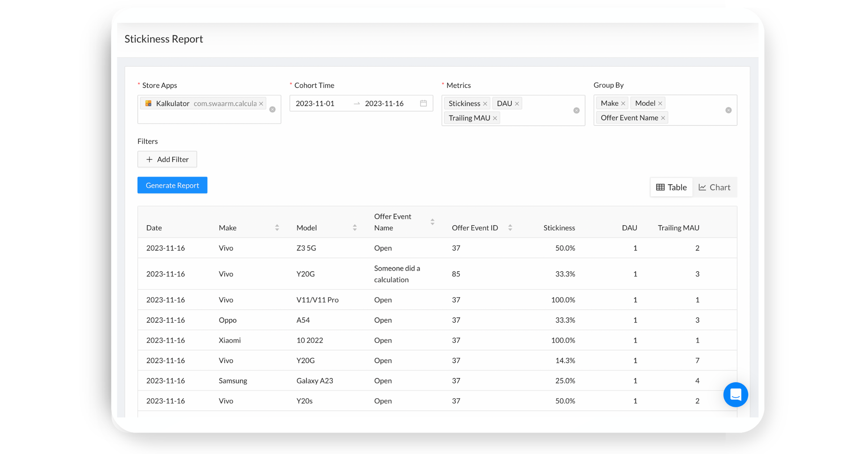
Task: Switch to Chart view
Action: [x=714, y=187]
